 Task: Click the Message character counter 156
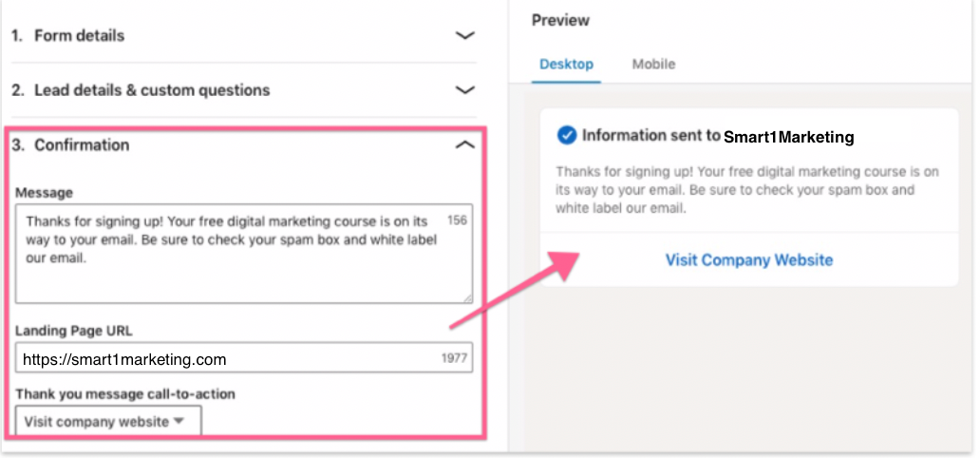[x=457, y=220]
